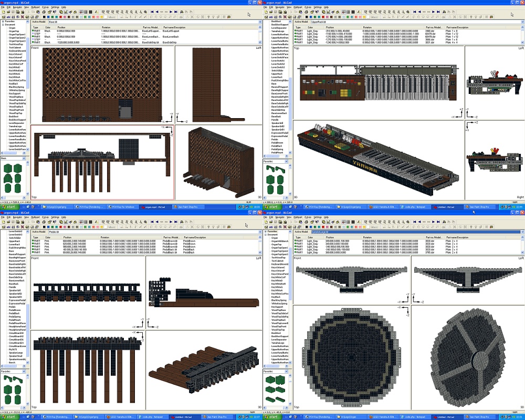Go to previous step in top-left MLCad window

(x=157, y=12)
